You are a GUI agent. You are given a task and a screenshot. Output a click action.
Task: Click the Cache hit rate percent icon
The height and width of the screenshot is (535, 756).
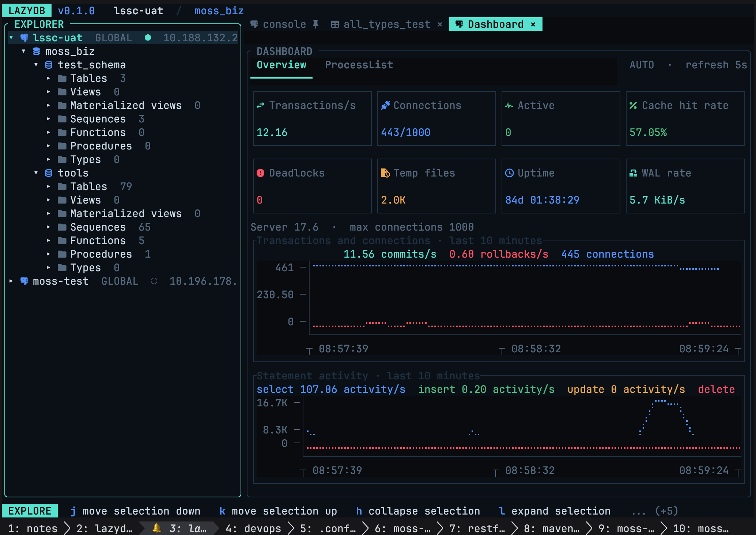(x=633, y=105)
